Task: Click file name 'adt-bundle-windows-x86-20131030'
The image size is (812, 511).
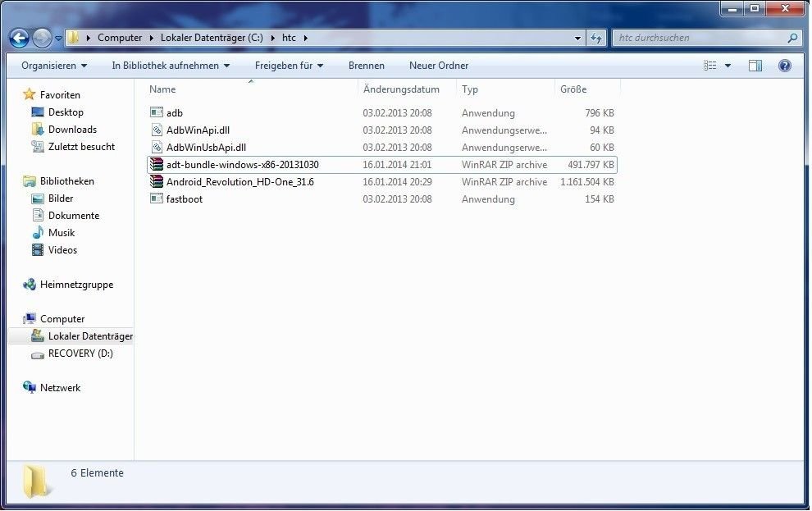Action: (x=242, y=165)
